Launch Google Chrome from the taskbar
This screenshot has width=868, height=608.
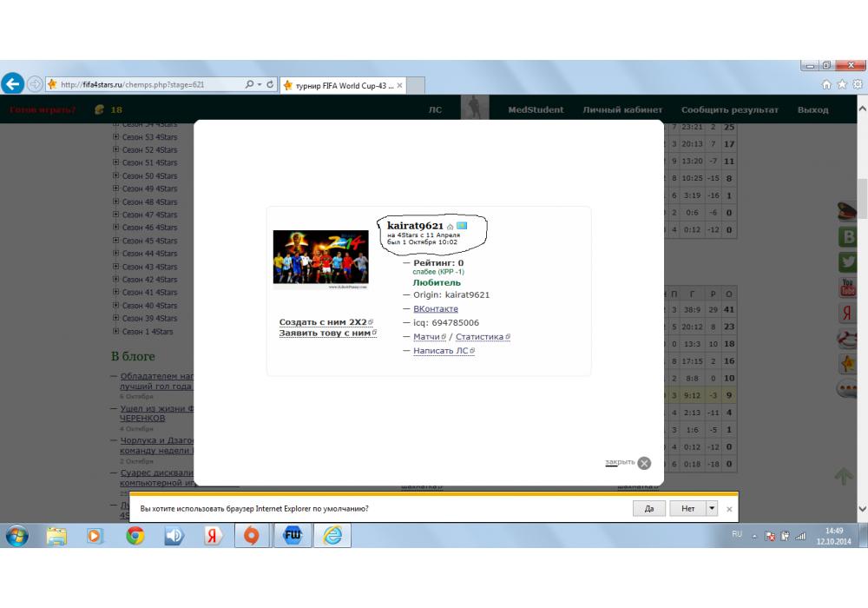click(135, 536)
